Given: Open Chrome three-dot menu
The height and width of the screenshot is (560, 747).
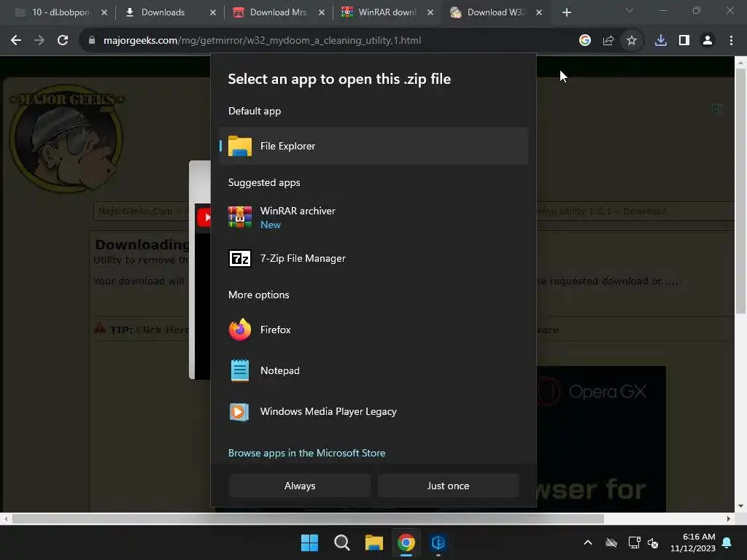Looking at the screenshot, I should (x=731, y=41).
